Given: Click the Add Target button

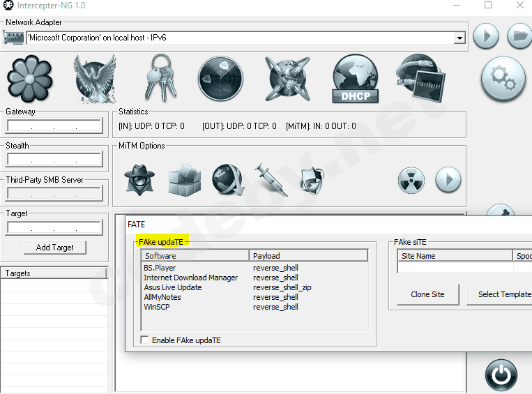Looking at the screenshot, I should coord(54,248).
